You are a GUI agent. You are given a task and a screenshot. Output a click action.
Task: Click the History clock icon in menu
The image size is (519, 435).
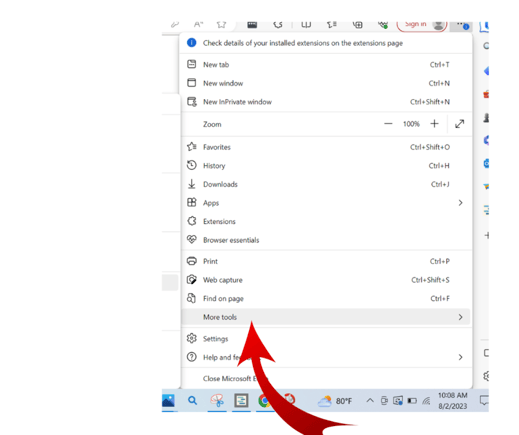[x=192, y=165]
